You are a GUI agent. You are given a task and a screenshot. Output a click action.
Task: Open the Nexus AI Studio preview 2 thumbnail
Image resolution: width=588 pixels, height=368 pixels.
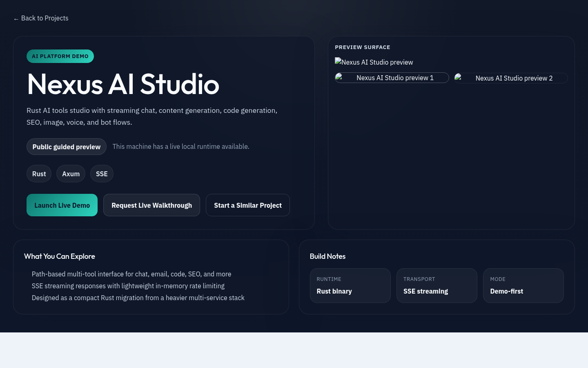(511, 78)
